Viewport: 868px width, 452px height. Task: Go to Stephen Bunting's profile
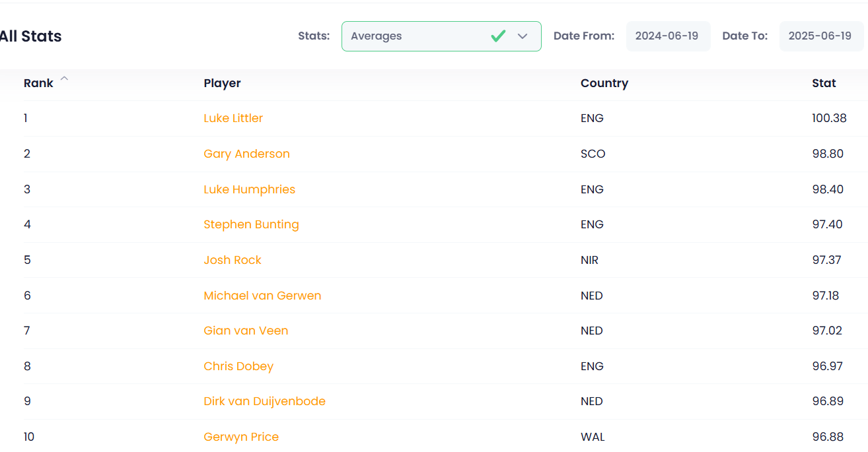point(251,224)
